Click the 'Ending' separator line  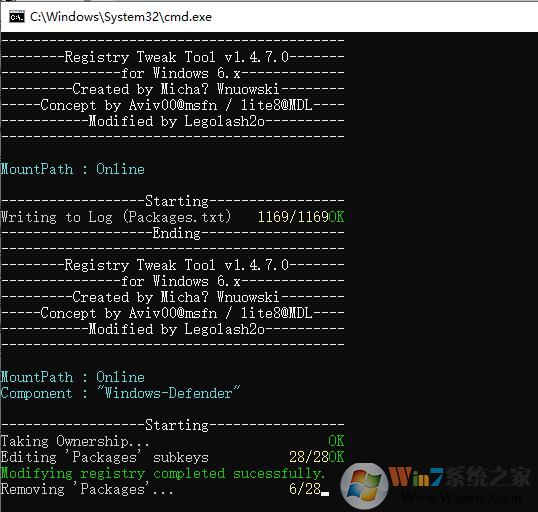[173, 233]
